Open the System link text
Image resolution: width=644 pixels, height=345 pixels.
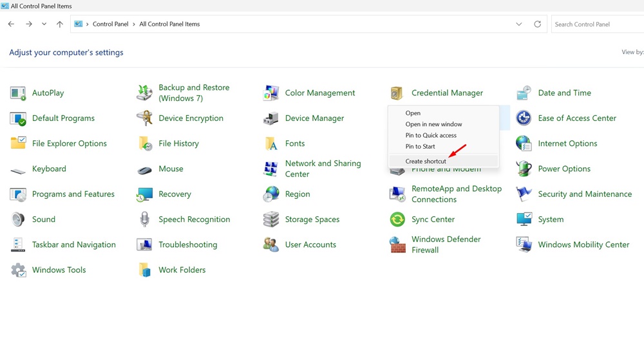pos(551,219)
